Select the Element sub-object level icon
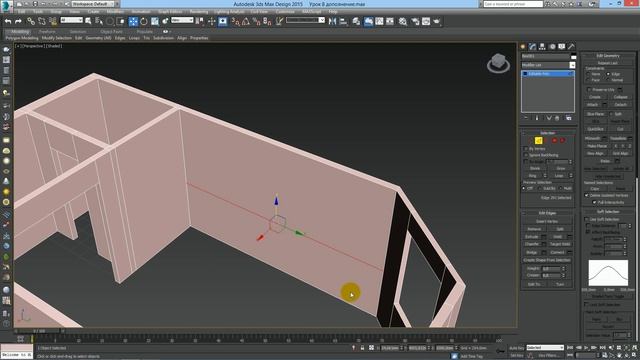Image resolution: width=640 pixels, height=360 pixels. (562, 140)
